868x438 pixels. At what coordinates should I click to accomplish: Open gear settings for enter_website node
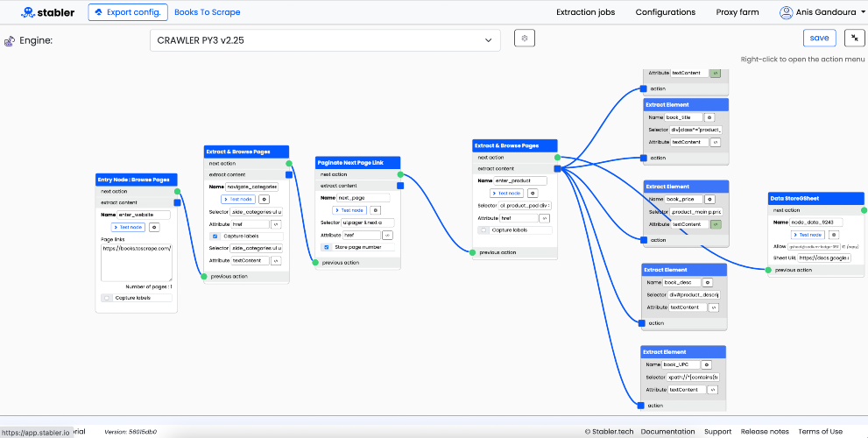(x=154, y=227)
